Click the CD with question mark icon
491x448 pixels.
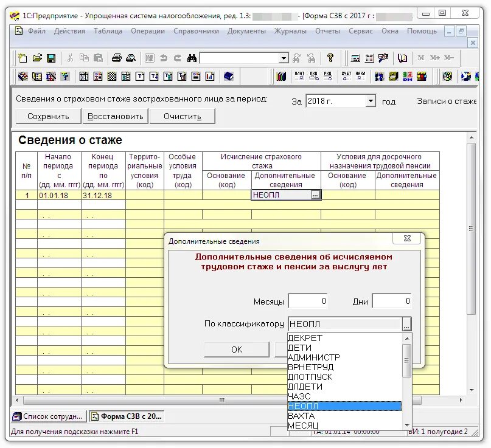pos(447,77)
